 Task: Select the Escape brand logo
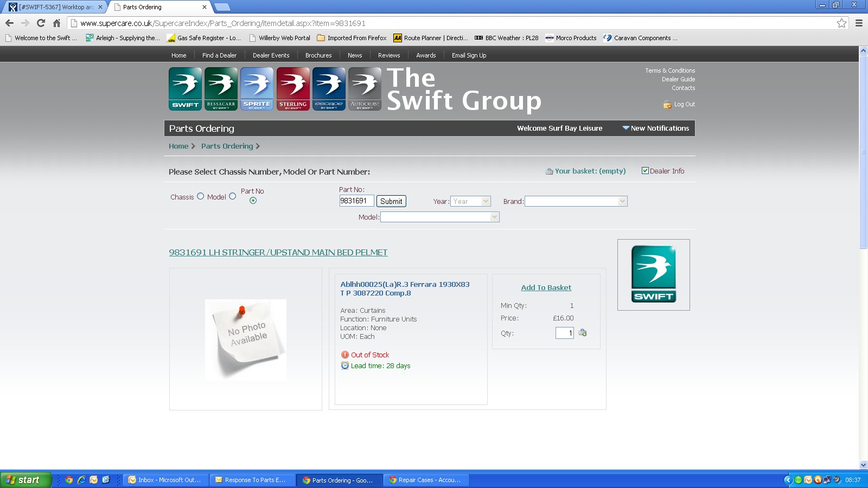click(329, 89)
